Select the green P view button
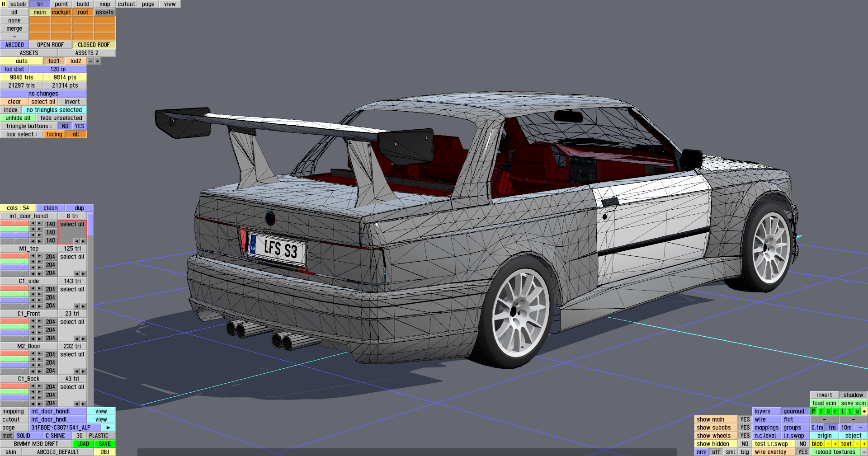This screenshot has width=868, height=456. coord(814,411)
